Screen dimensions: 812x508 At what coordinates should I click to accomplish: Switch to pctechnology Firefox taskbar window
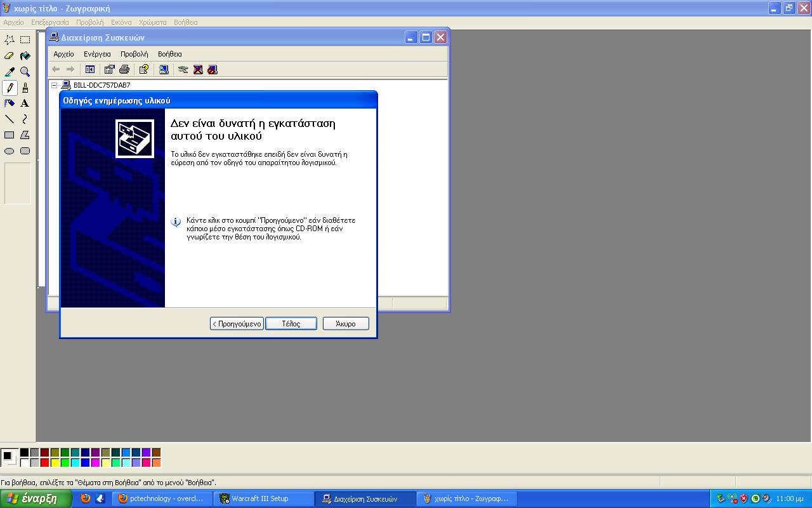[162, 498]
